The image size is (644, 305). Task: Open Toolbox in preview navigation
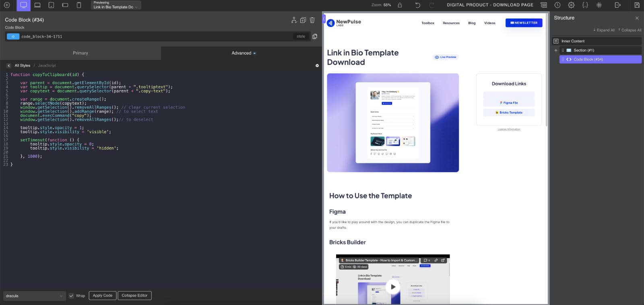click(428, 23)
